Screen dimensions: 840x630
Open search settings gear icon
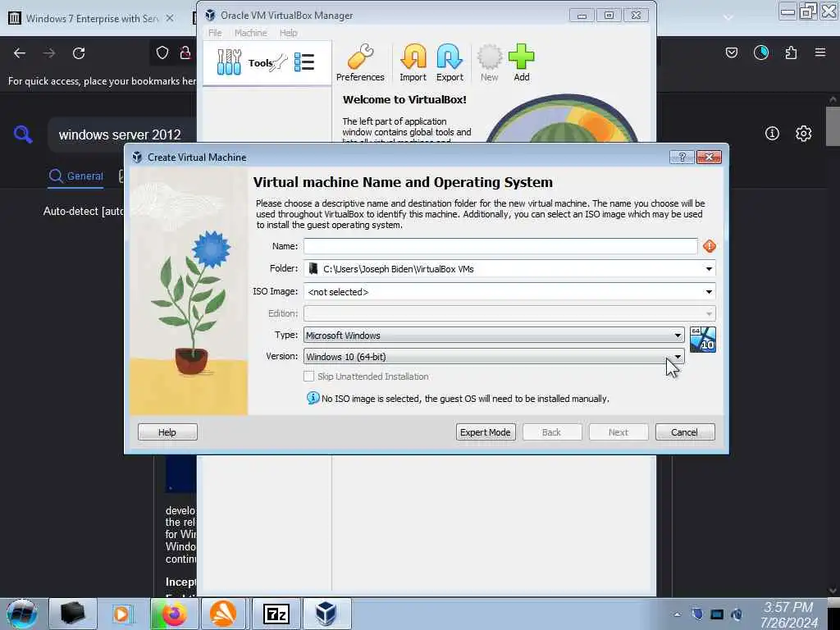click(803, 133)
